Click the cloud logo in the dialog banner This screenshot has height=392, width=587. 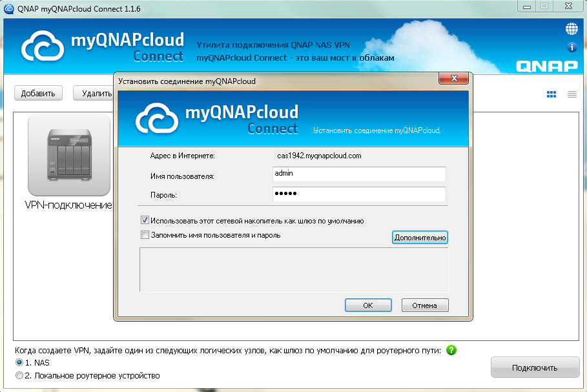coord(156,118)
